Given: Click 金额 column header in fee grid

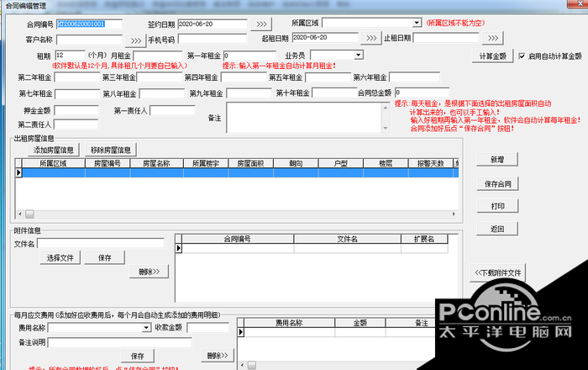Looking at the screenshot, I should click(x=360, y=323).
